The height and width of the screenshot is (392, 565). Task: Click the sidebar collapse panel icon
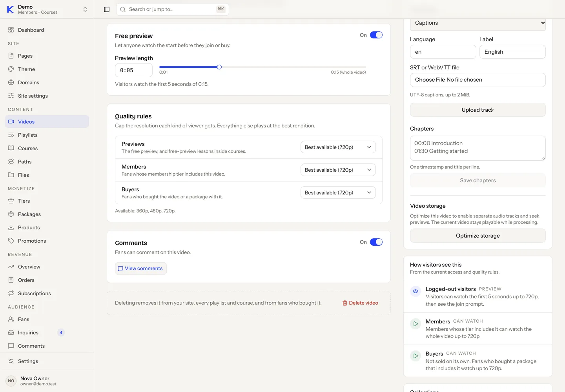click(x=107, y=9)
